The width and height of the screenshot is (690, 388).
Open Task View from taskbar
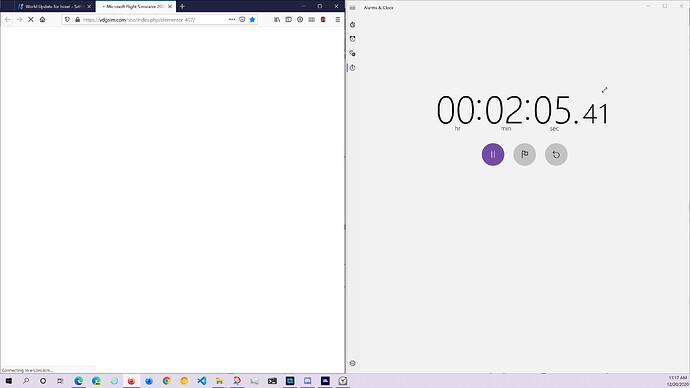pos(60,381)
